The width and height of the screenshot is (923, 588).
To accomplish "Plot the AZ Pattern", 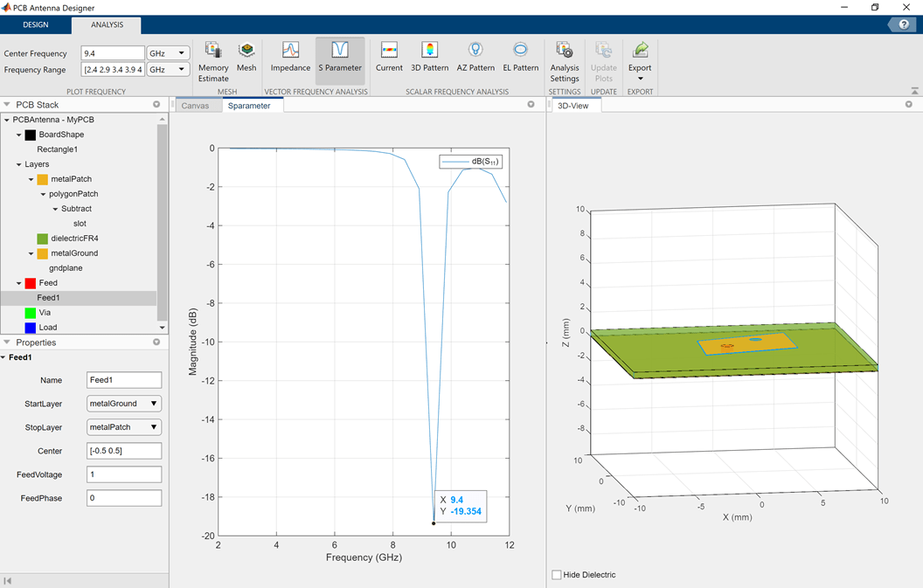I will (475, 58).
